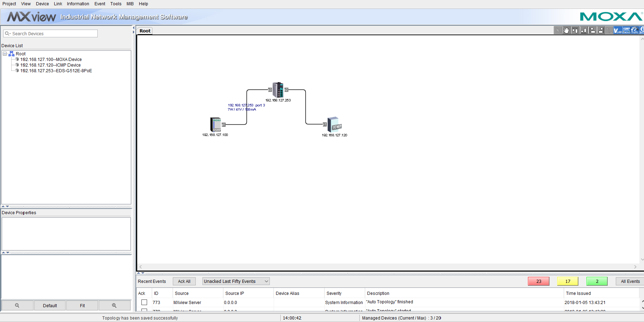Click Managed Devices 3 / 20 status text
644x322 pixels.
pos(401,318)
